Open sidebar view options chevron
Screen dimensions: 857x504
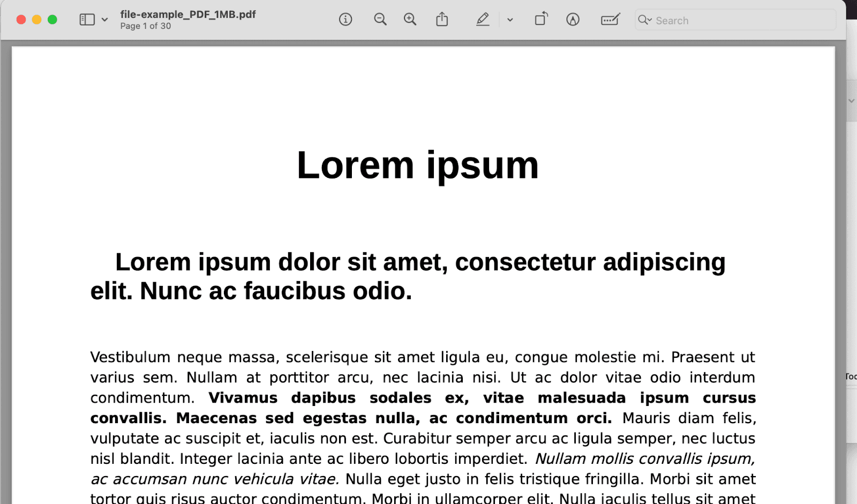(105, 20)
